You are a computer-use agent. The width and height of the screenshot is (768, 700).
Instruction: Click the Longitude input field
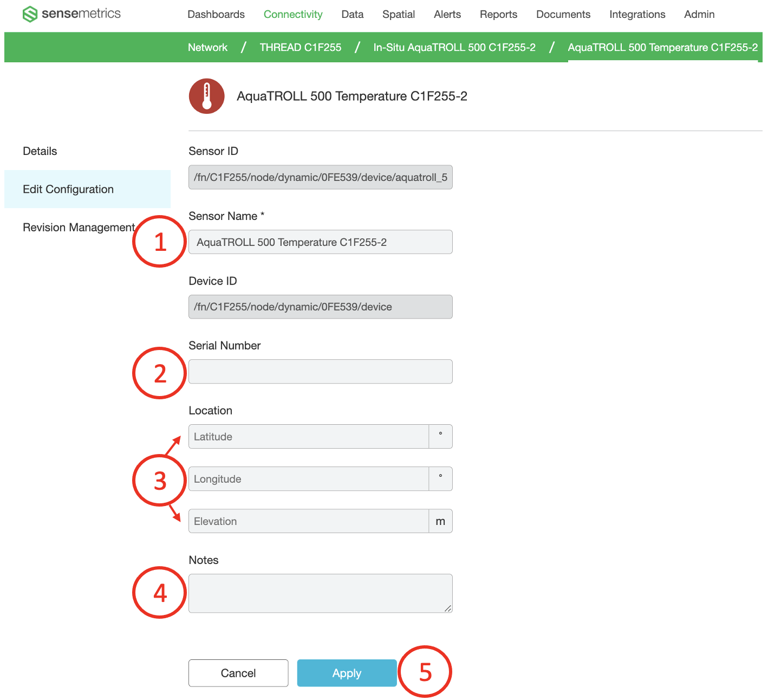pyautogui.click(x=309, y=479)
